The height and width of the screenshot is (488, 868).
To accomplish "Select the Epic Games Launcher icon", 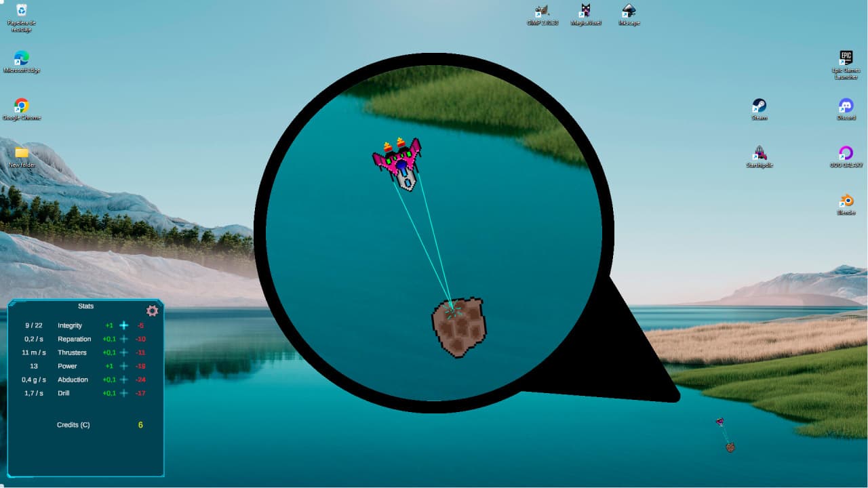I will (x=846, y=58).
